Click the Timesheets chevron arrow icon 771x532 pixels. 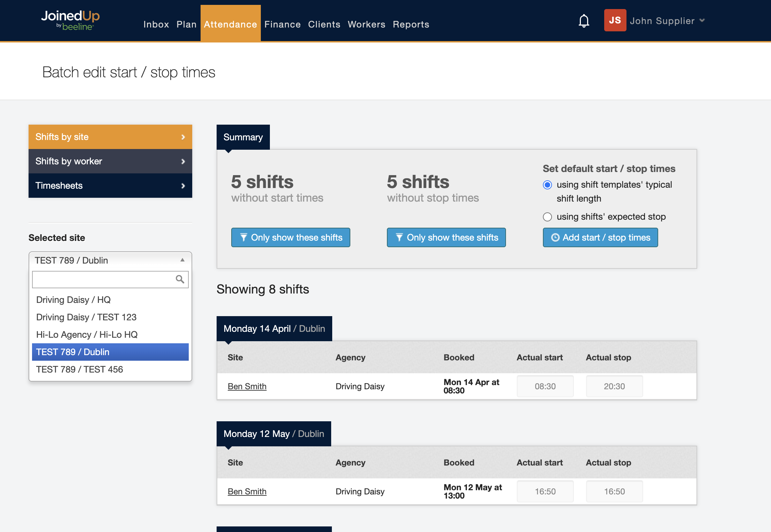[183, 186]
